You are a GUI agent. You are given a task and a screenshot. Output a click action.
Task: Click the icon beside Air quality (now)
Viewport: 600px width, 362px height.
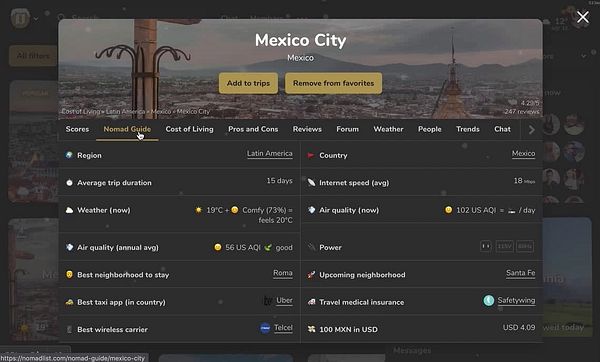(x=311, y=210)
